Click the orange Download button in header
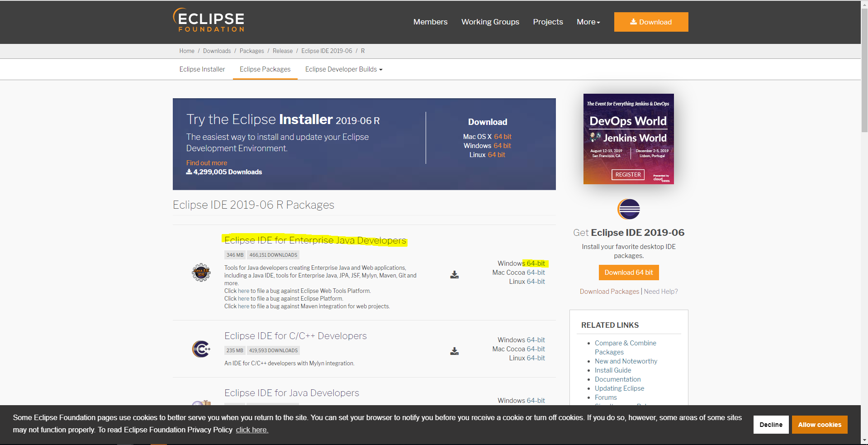 (651, 22)
